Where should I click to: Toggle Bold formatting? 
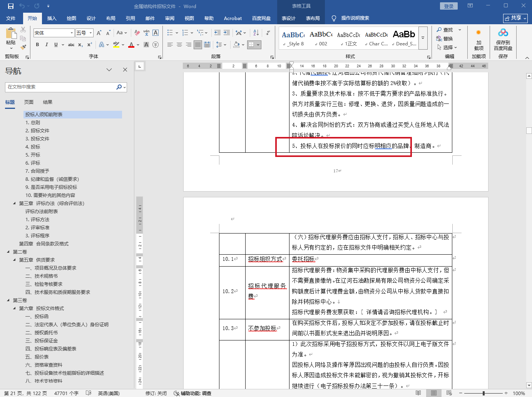[x=37, y=45]
